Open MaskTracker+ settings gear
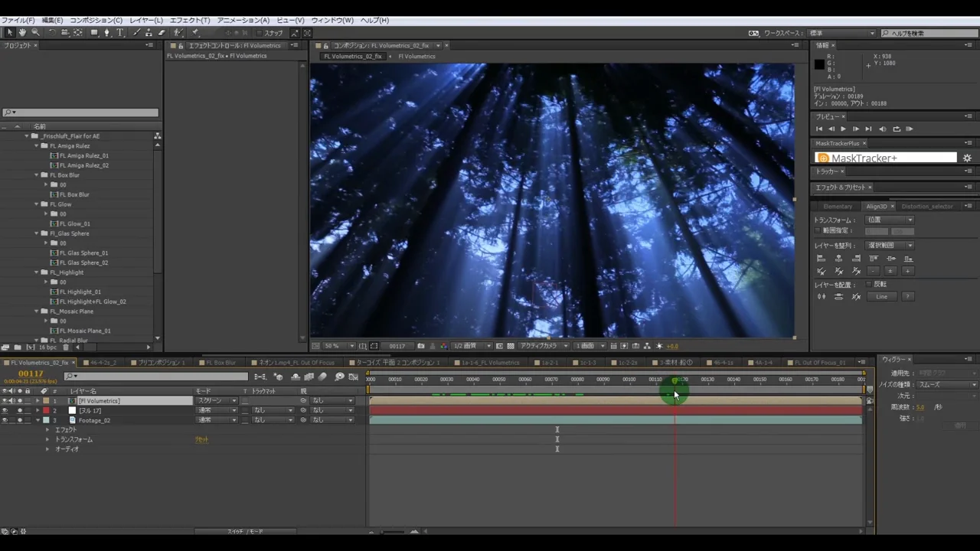 point(967,158)
